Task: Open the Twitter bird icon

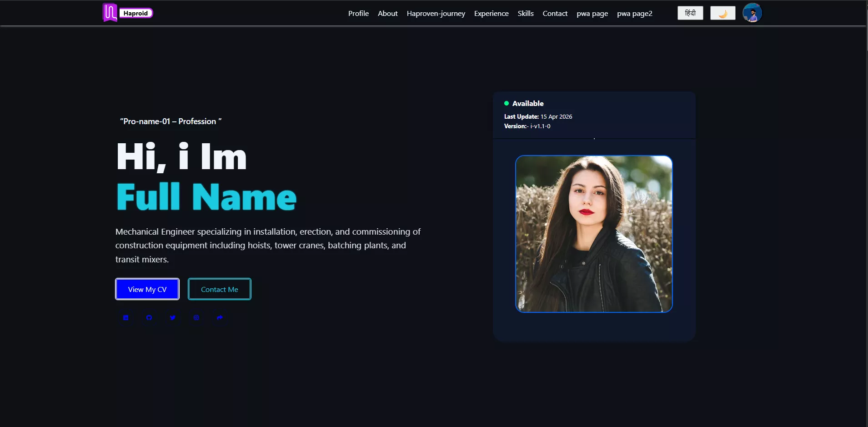Action: tap(173, 317)
